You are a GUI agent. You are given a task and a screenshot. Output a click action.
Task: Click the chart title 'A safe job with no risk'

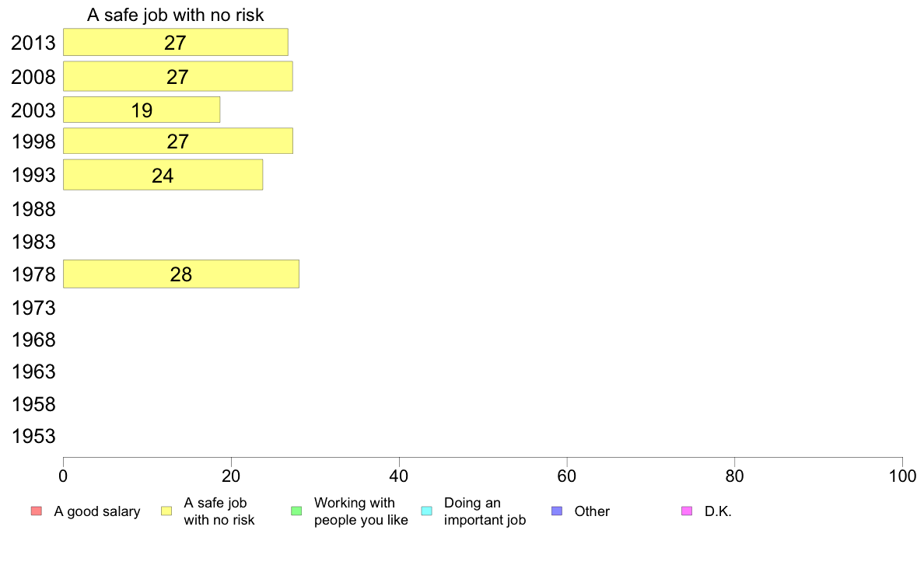point(176,15)
